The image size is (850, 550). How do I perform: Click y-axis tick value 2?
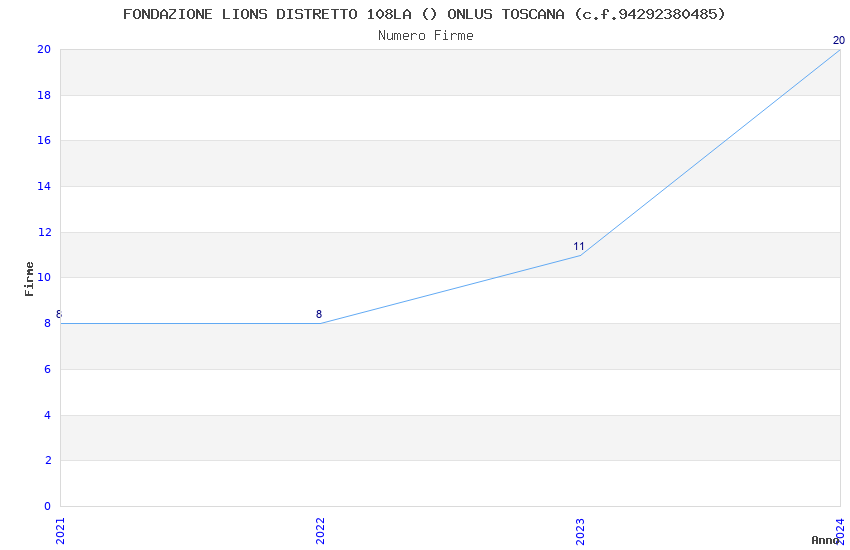pos(48,460)
